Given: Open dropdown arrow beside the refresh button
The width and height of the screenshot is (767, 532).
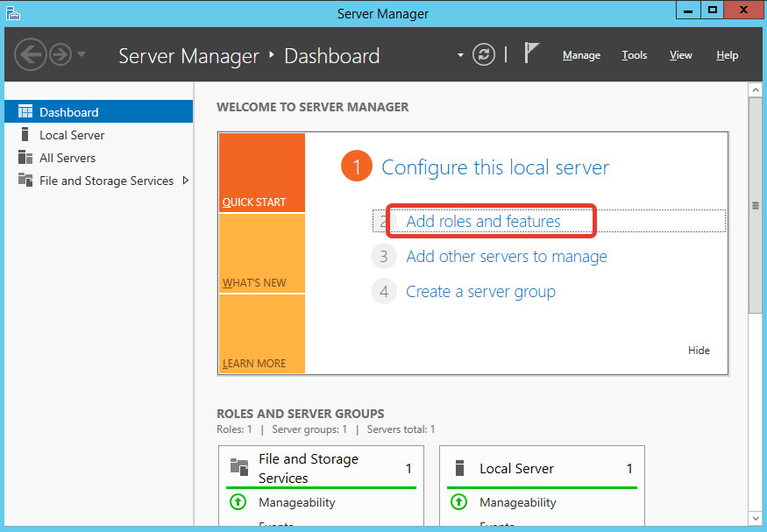Looking at the screenshot, I should click(x=460, y=55).
